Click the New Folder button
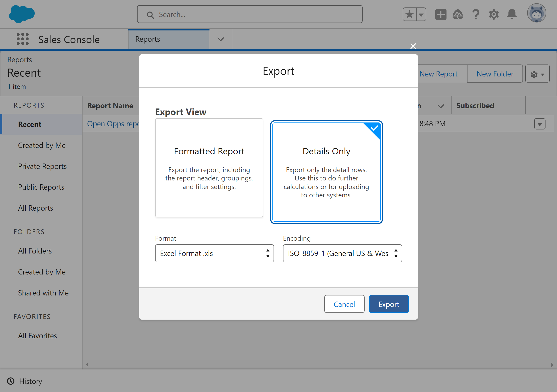 click(x=495, y=74)
